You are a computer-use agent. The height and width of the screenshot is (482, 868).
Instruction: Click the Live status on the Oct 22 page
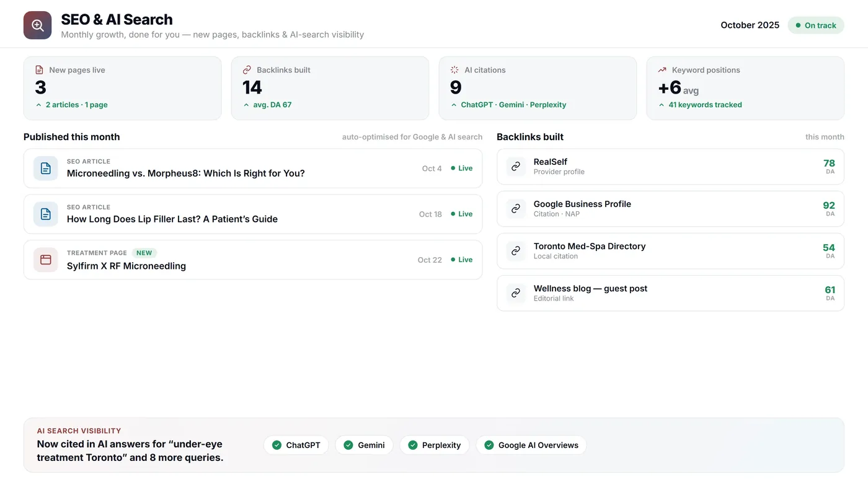[462, 260]
